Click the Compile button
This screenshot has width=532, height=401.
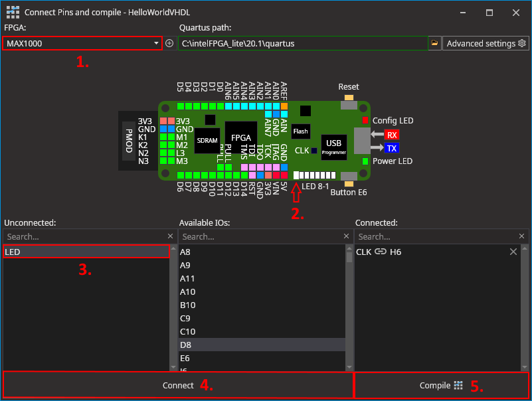[x=441, y=385]
